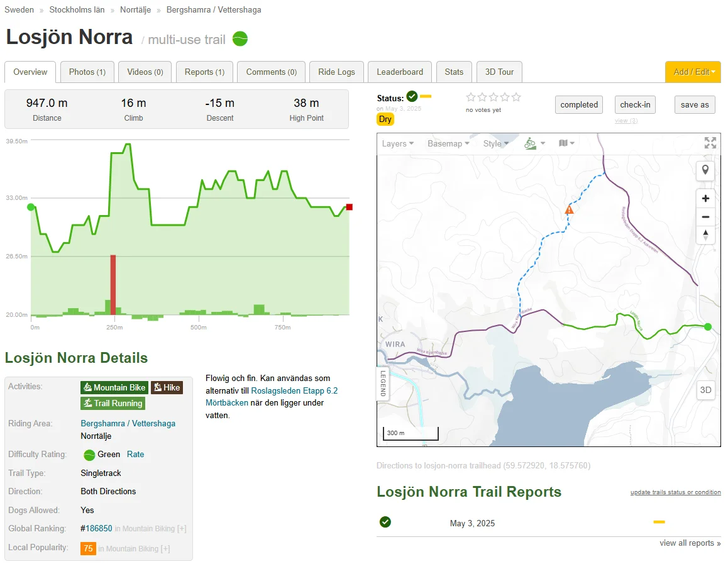Screen dimensions: 728x564
Task: Toggle the map Legend panel
Action: click(383, 384)
